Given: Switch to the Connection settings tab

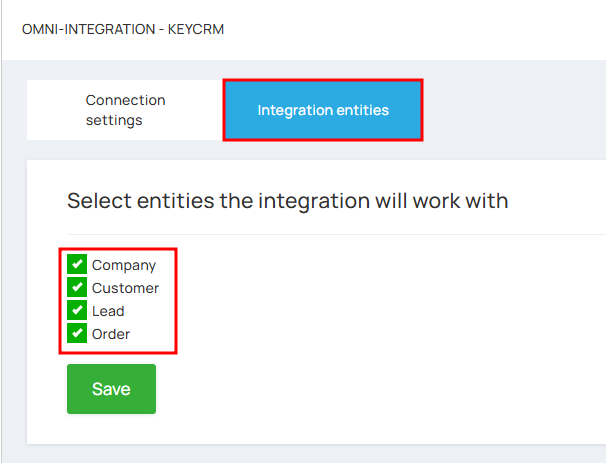Looking at the screenshot, I should point(125,110).
